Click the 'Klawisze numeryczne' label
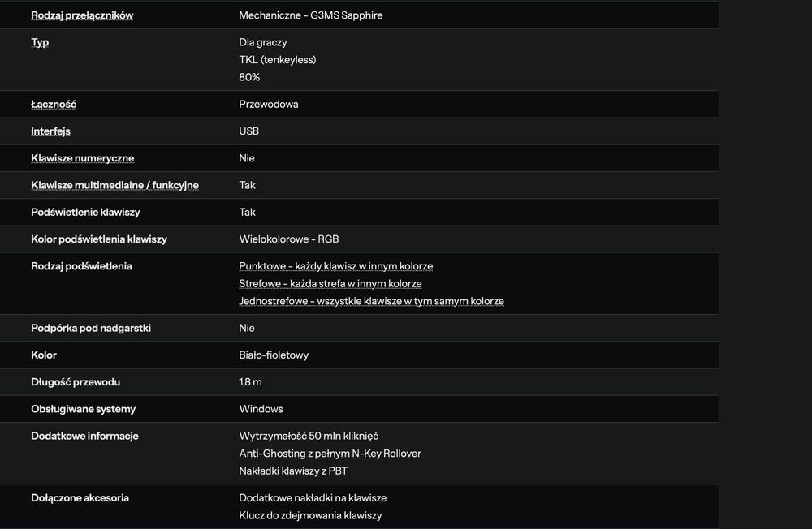The height and width of the screenshot is (529, 812). coord(82,158)
